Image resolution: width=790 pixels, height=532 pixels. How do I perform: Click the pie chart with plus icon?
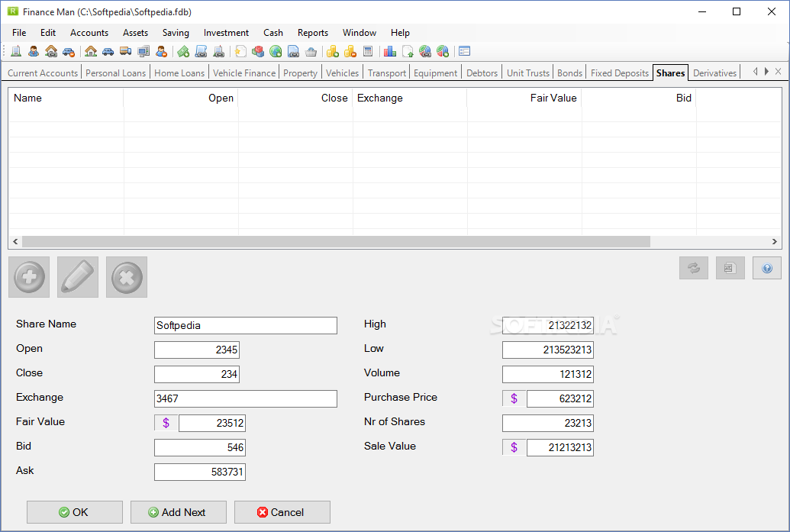pos(443,51)
